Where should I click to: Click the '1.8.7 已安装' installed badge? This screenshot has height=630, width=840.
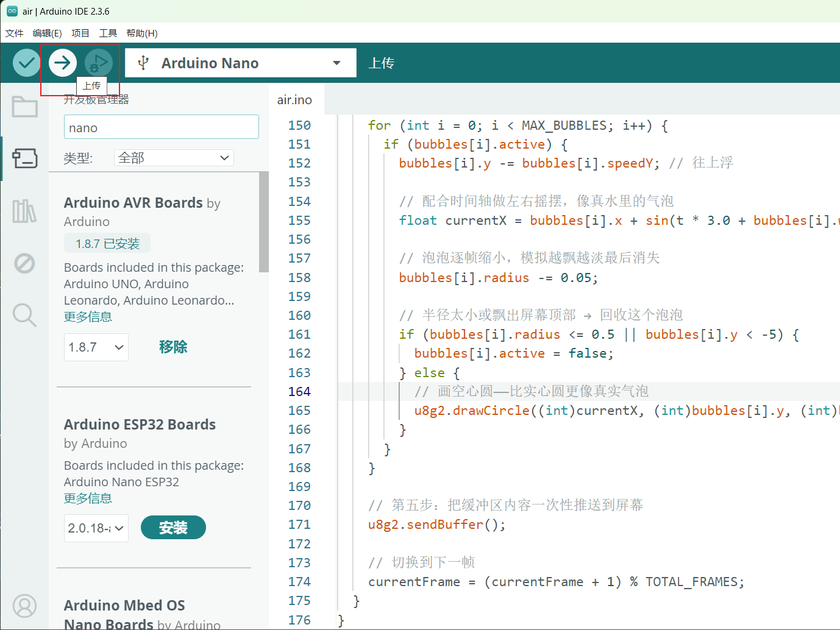coord(107,244)
